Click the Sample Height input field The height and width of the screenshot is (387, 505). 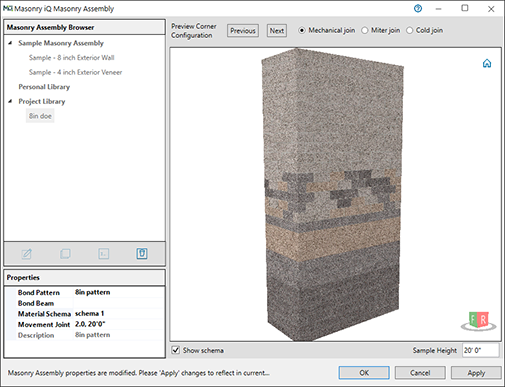coord(481,350)
